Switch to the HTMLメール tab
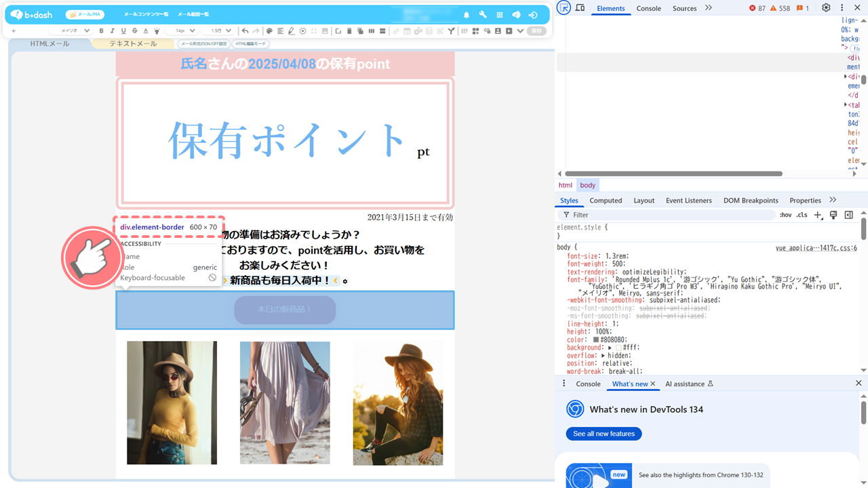 click(x=50, y=43)
